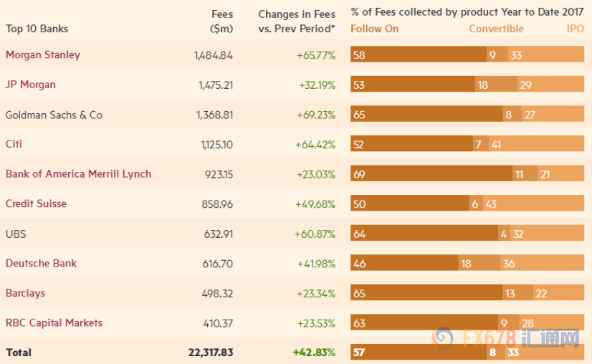Select the IPO legend label
592x364 pixels.
(x=575, y=29)
